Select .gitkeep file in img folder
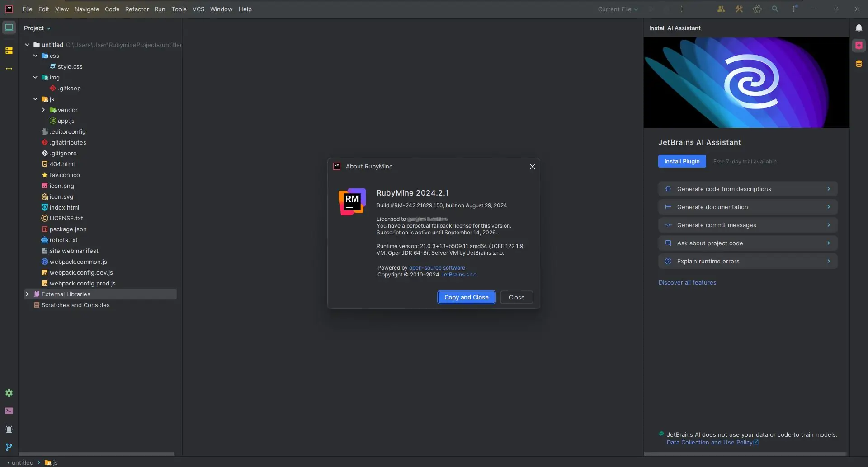The width and height of the screenshot is (868, 467). point(69,88)
